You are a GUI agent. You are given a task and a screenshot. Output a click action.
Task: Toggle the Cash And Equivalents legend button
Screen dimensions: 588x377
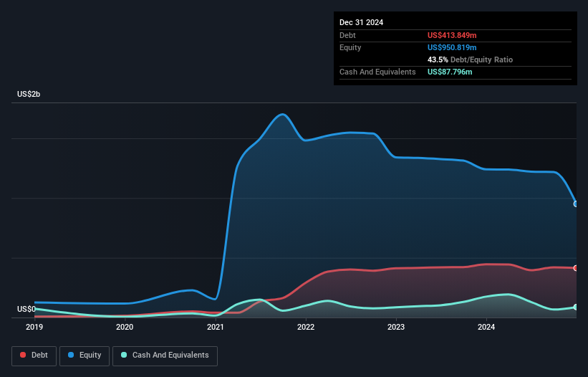pyautogui.click(x=165, y=355)
